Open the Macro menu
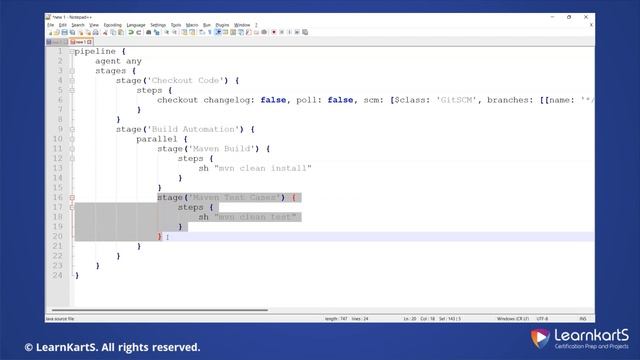Screen dimensions: 640x360 pos(192,25)
